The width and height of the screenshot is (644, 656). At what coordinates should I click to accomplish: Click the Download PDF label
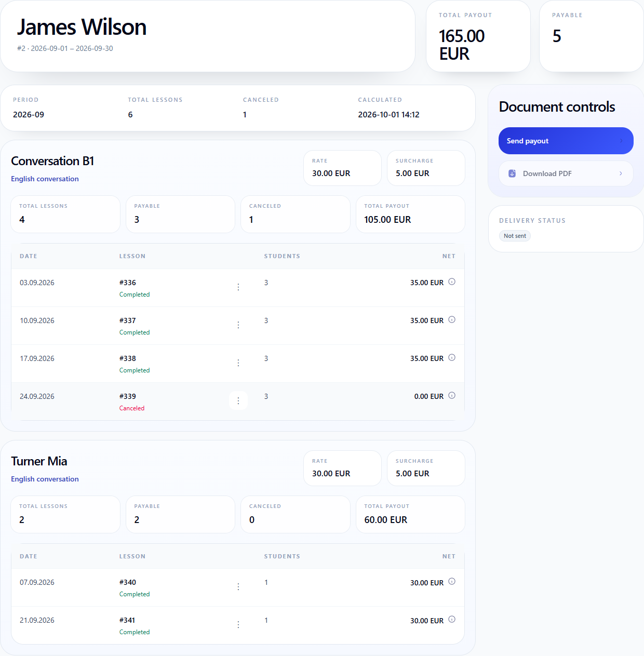(x=547, y=173)
